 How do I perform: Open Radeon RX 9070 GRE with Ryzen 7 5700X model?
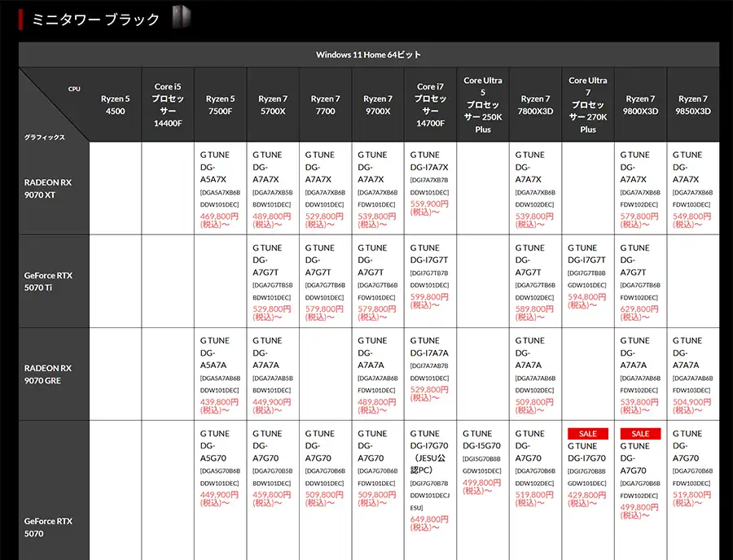tap(272, 374)
